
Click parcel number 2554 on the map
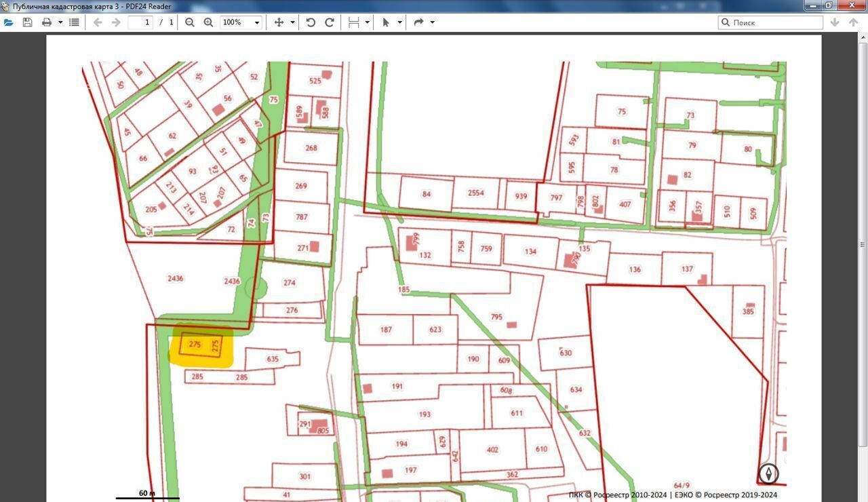(x=476, y=193)
